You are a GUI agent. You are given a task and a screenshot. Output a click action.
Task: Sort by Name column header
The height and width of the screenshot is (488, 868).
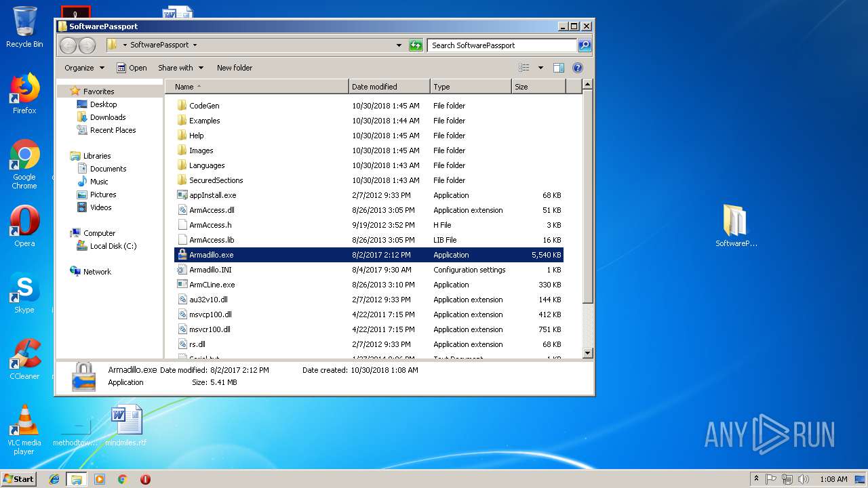pyautogui.click(x=257, y=87)
